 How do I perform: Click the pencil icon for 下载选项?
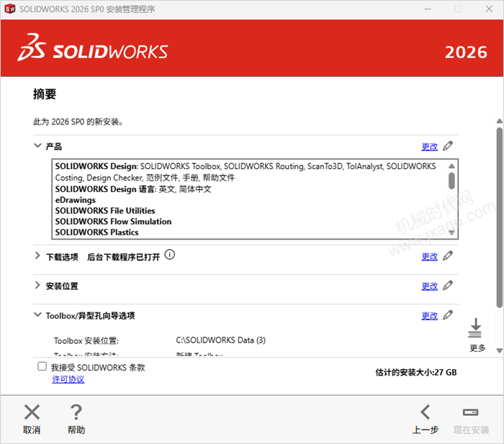[447, 255]
